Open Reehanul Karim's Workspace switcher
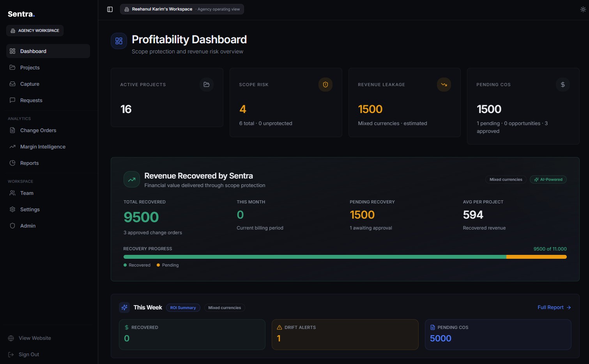Screen dimensions: 589x364 click(182, 9)
